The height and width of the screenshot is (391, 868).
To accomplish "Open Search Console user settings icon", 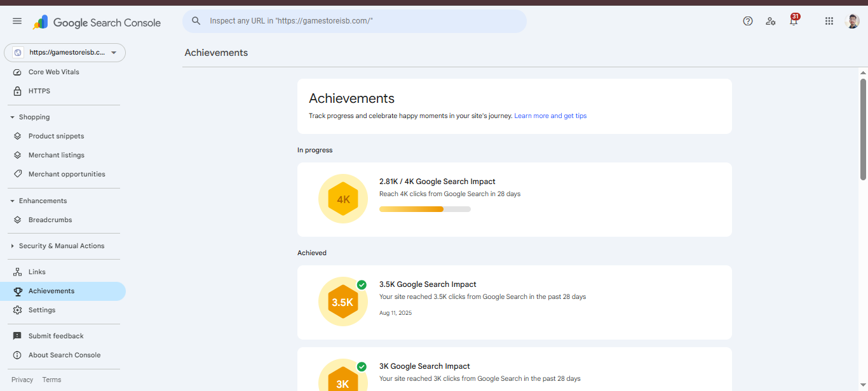I will point(771,21).
